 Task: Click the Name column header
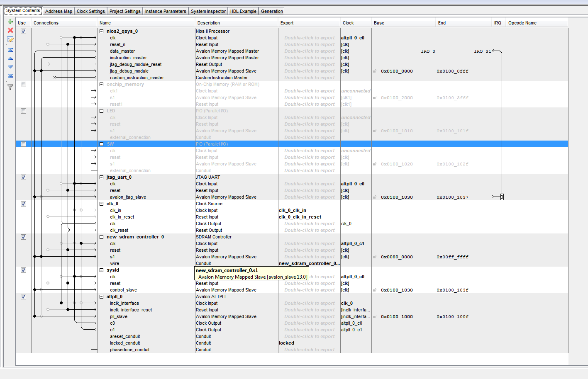click(146, 23)
